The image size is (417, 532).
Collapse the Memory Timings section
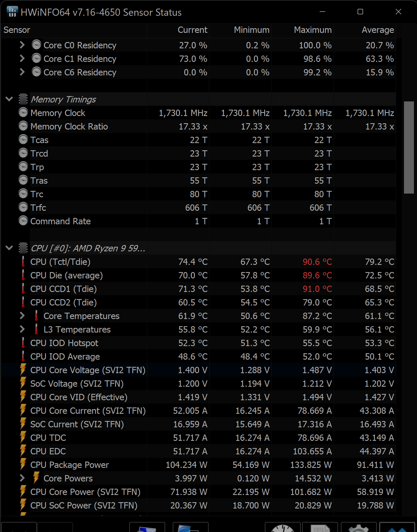pyautogui.click(x=9, y=99)
